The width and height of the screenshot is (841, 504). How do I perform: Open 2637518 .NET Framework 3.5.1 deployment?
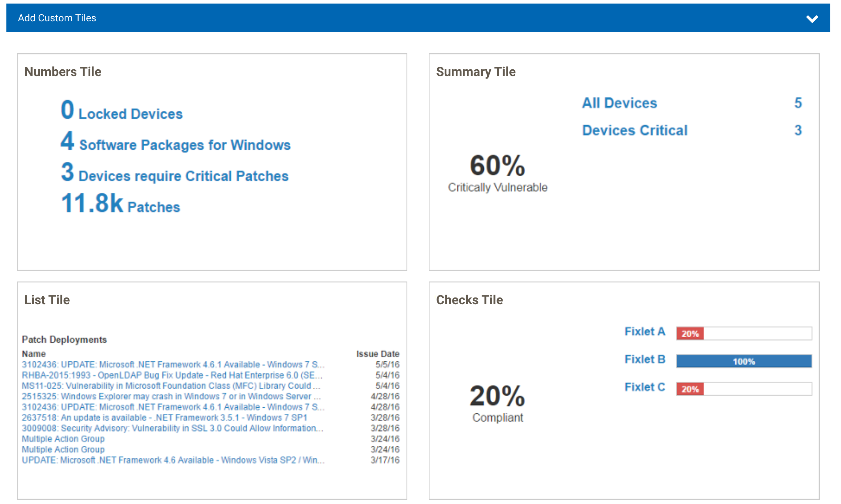tap(164, 418)
